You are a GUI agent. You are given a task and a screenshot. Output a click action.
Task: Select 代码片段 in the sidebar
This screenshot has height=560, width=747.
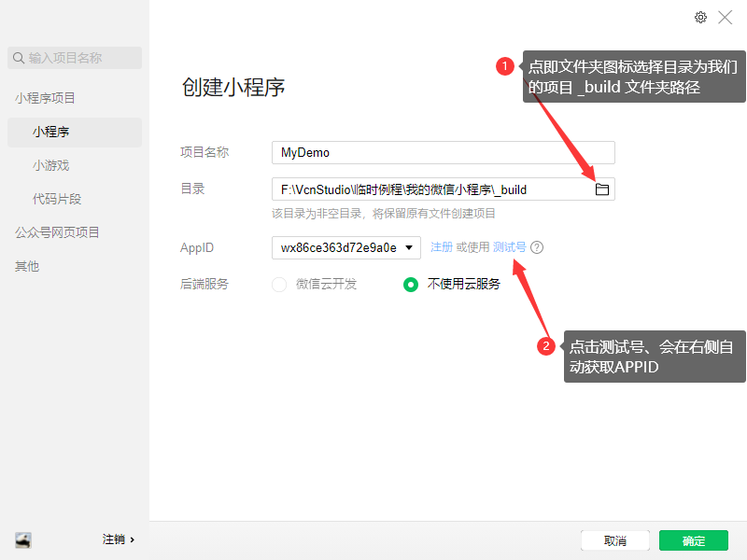(57, 199)
